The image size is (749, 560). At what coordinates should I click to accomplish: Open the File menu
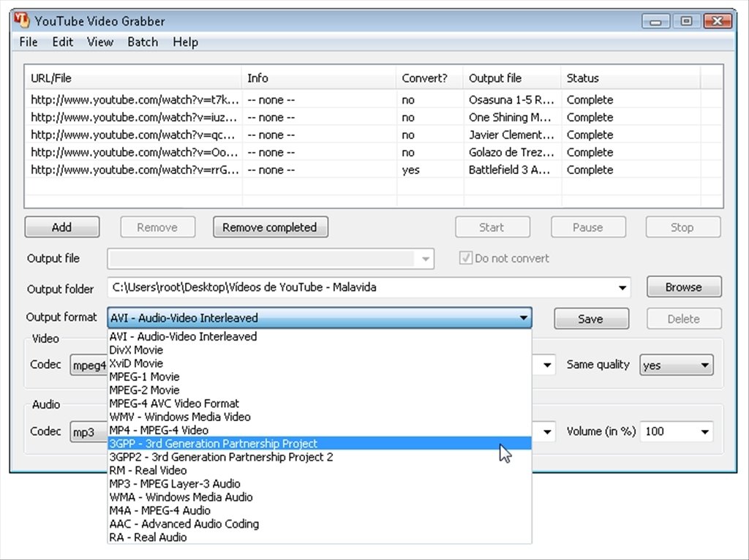tap(29, 42)
